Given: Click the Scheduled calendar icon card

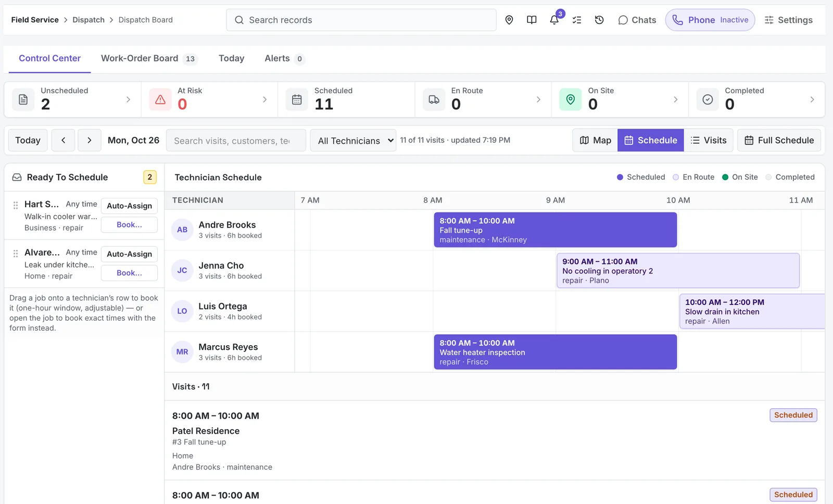Looking at the screenshot, I should tap(297, 99).
